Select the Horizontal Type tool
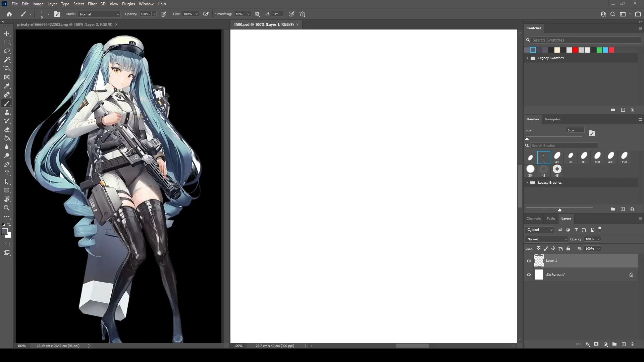 tap(7, 173)
